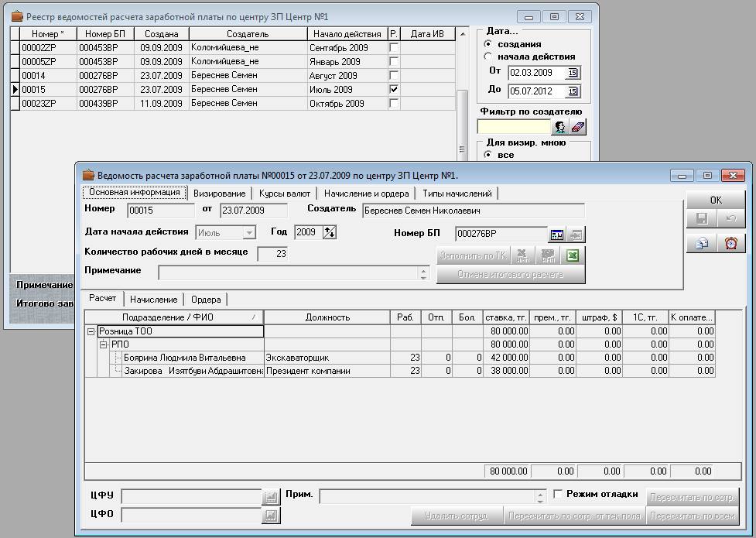Click the ЦФО lookup icon button

coord(271,515)
